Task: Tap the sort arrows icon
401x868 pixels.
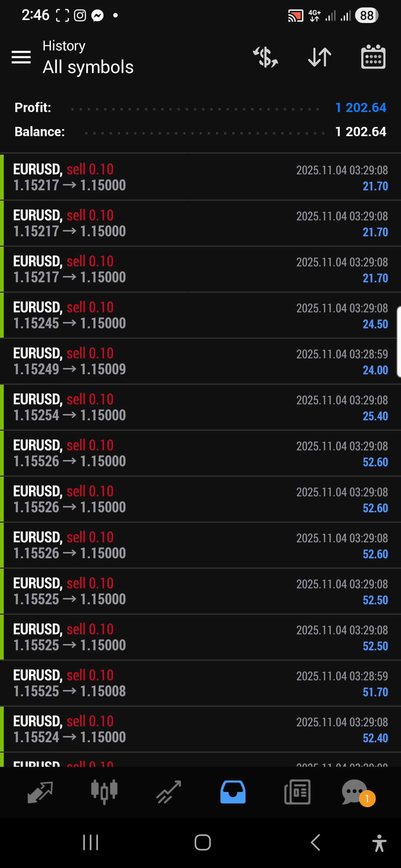Action: pyautogui.click(x=320, y=57)
